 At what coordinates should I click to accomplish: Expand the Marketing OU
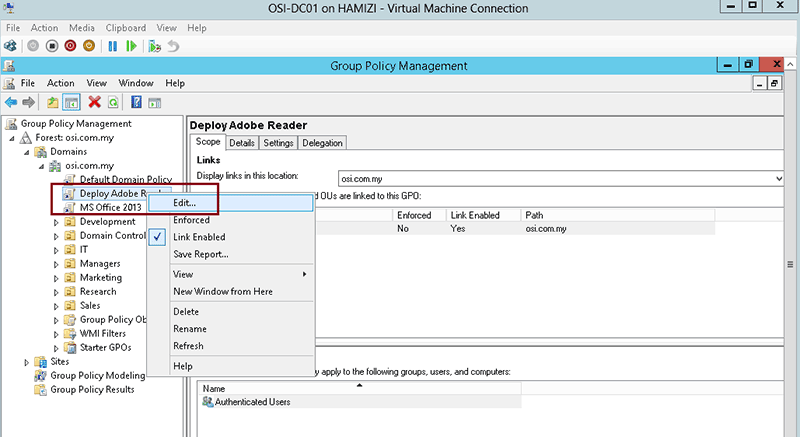coord(56,278)
